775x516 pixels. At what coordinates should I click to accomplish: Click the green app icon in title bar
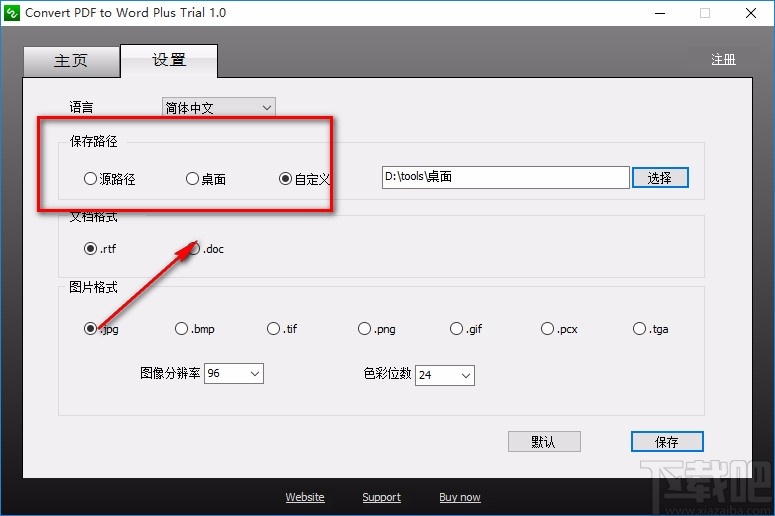tap(11, 13)
